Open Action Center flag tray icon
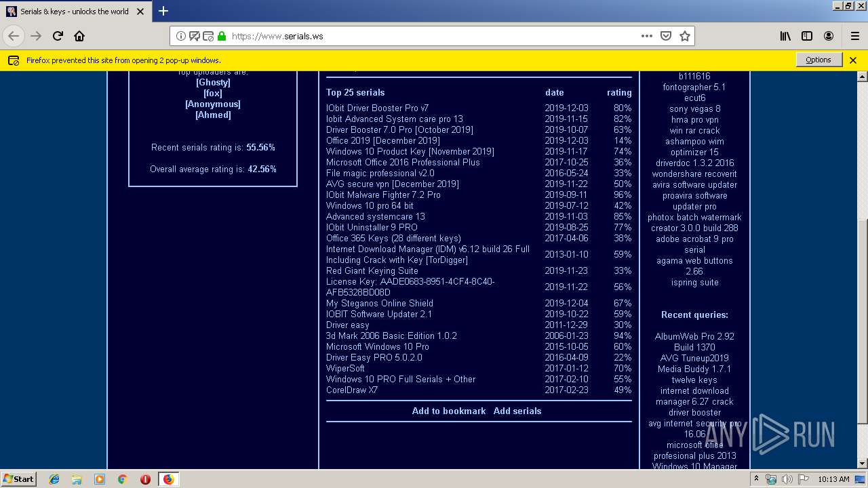Screen dimensions: 868x488 click(x=804, y=479)
